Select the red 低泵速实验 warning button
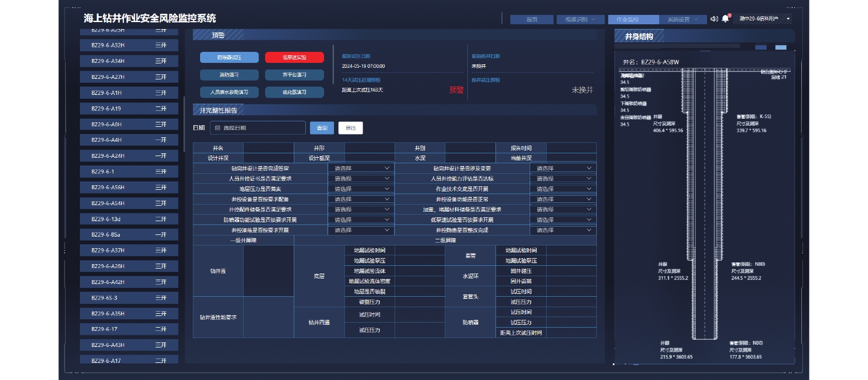The width and height of the screenshot is (868, 380). coord(294,57)
